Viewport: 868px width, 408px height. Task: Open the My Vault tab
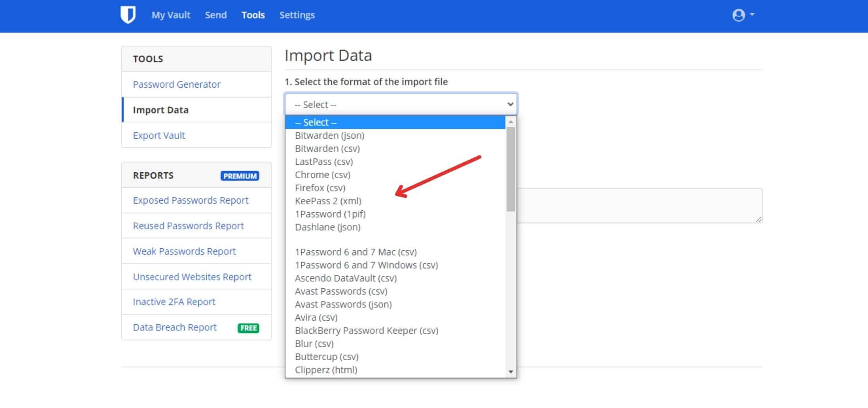[x=171, y=15]
